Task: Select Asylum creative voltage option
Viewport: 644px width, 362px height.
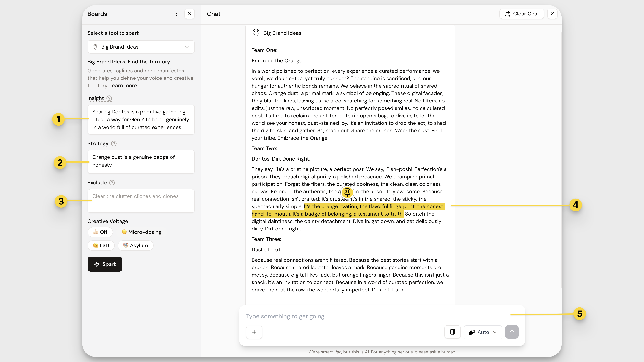Action: [136, 245]
